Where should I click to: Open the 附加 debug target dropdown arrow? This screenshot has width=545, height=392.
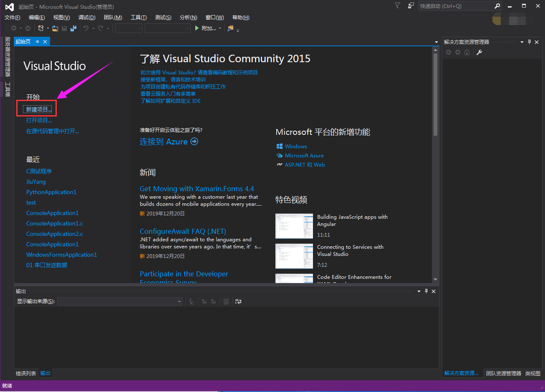[x=221, y=28]
